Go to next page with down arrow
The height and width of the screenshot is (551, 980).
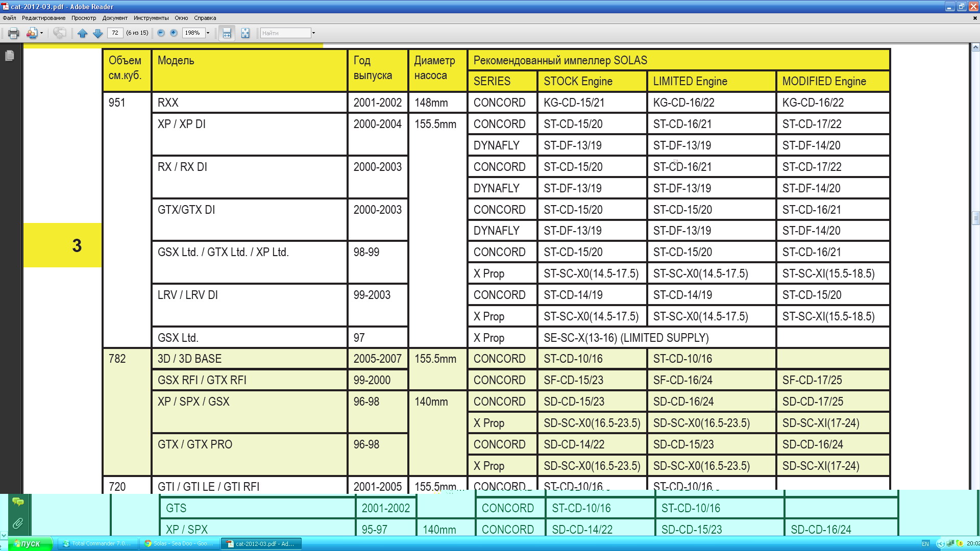tap(98, 33)
